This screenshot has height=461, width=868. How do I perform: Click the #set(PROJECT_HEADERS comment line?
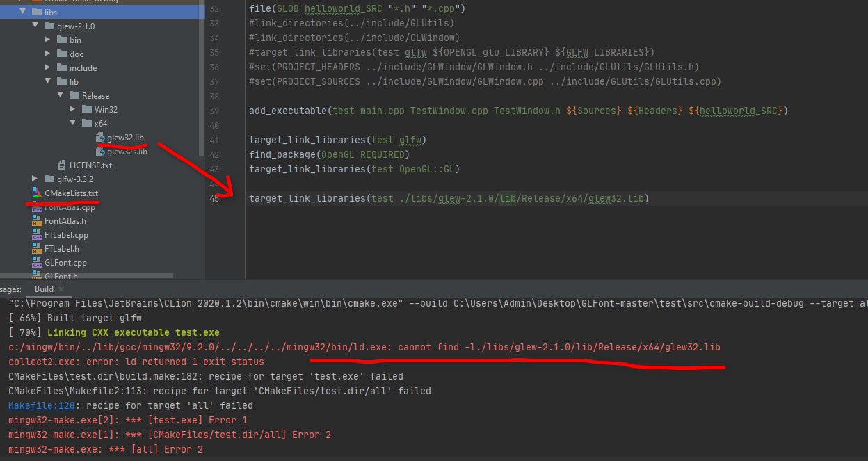click(x=474, y=67)
